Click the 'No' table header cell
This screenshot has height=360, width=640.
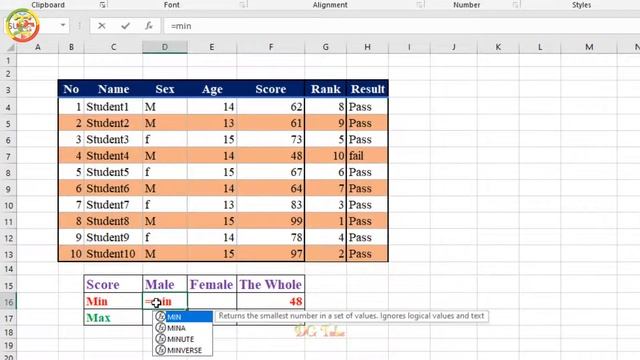(x=71, y=89)
